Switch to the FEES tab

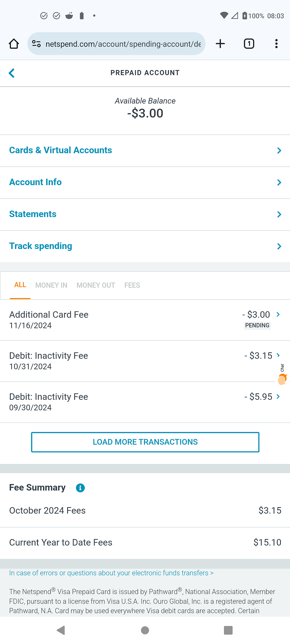coord(132,285)
